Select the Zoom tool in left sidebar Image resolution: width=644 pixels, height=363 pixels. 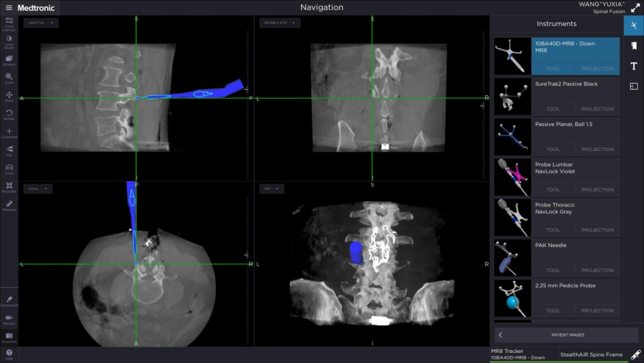(x=9, y=78)
